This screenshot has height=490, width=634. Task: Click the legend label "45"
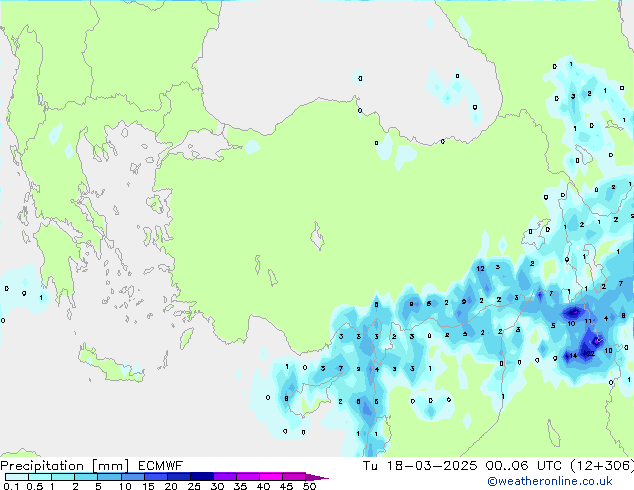[x=286, y=486]
